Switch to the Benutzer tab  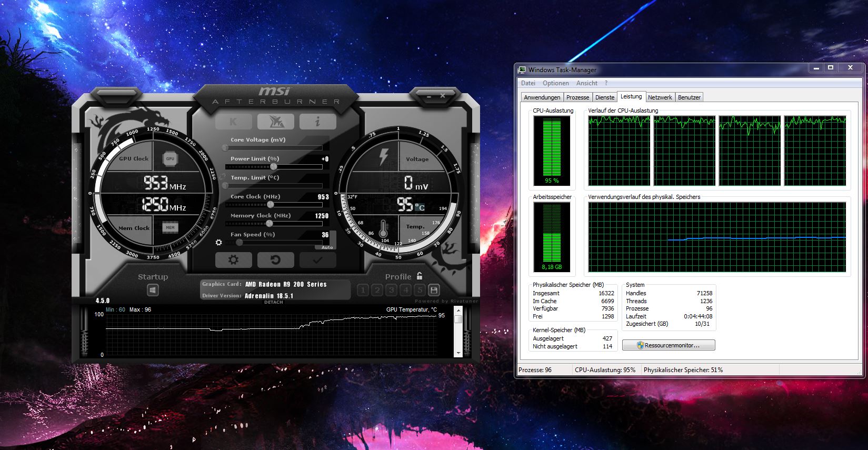[689, 97]
